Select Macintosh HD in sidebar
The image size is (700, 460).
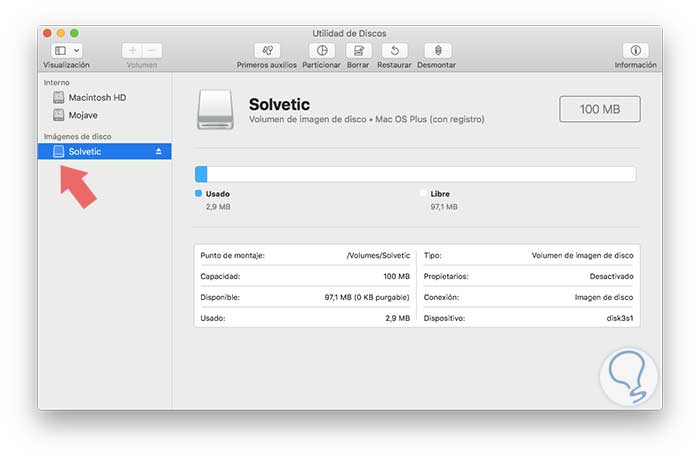[104, 97]
